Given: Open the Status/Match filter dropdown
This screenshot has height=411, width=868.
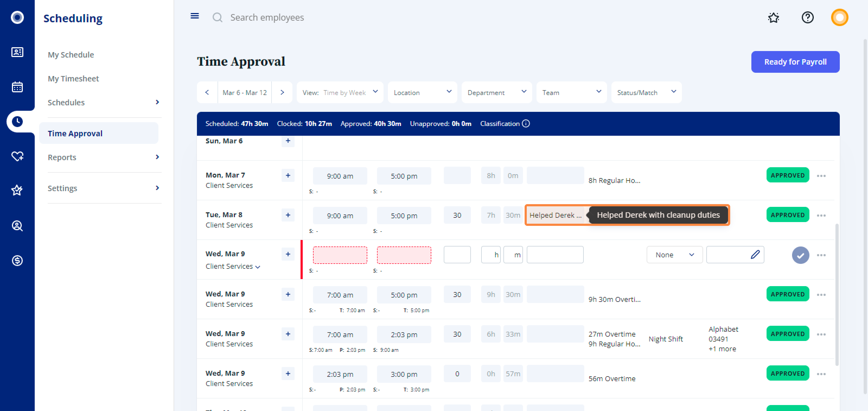Looking at the screenshot, I should pyautogui.click(x=646, y=92).
